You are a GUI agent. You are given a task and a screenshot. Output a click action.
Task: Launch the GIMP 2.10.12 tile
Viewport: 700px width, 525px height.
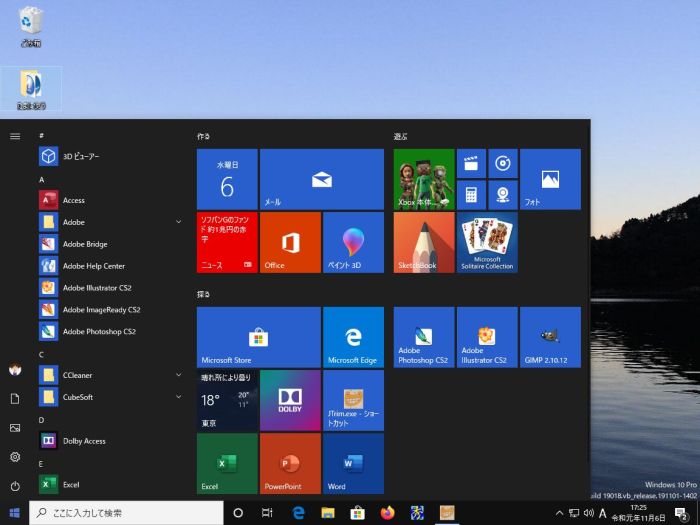point(550,337)
